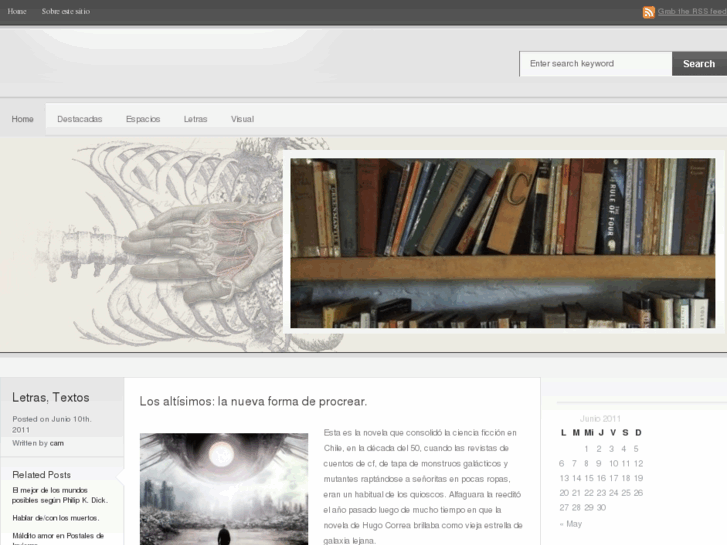Select day 6 in the calendar
The width and height of the screenshot is (727, 545).
click(x=561, y=463)
